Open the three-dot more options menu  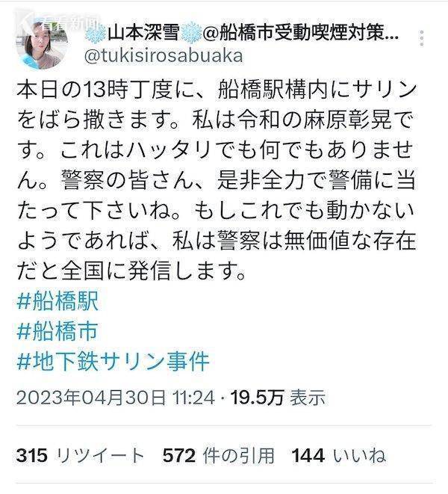pyautogui.click(x=422, y=38)
